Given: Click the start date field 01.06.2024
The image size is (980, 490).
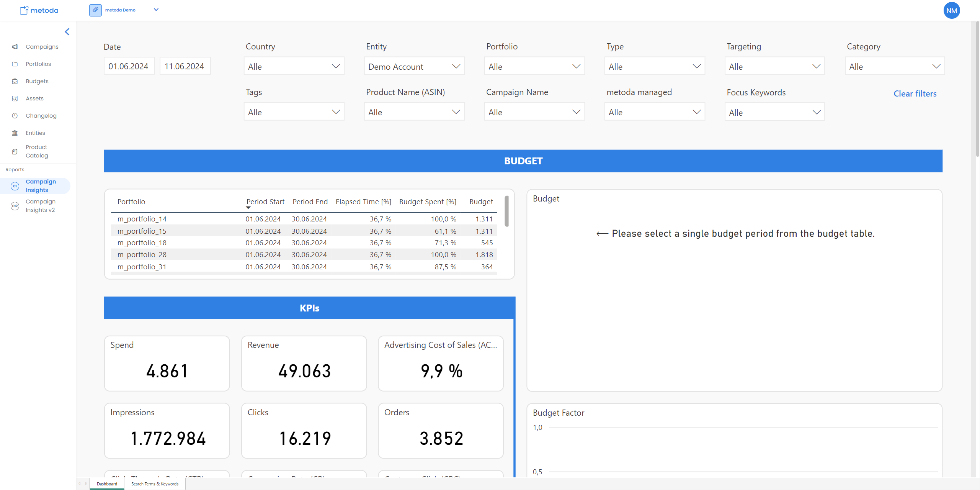Looking at the screenshot, I should [129, 66].
